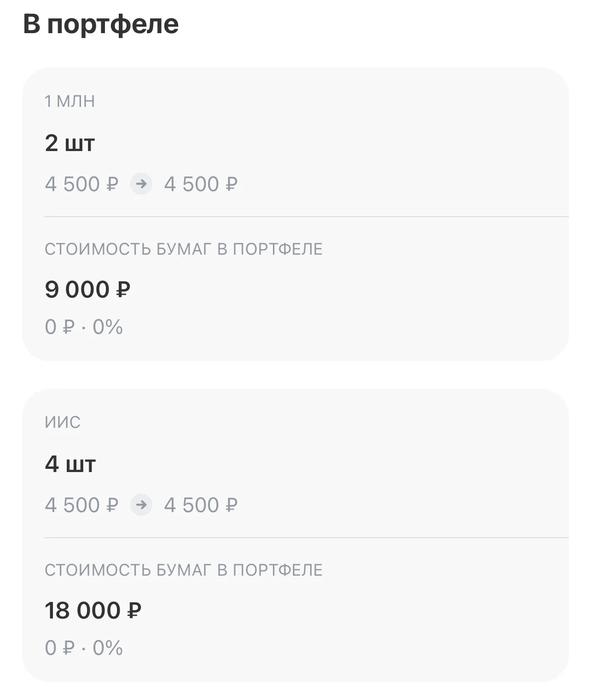Viewport: 591px width, 700px height.
Task: Click 0 ₽ change under 9 000 ₽
Action: click(x=59, y=327)
